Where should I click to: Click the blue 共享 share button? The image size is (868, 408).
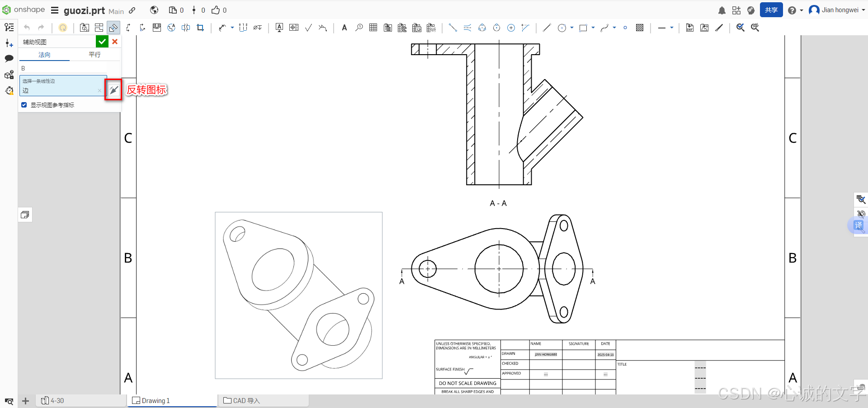pos(771,10)
